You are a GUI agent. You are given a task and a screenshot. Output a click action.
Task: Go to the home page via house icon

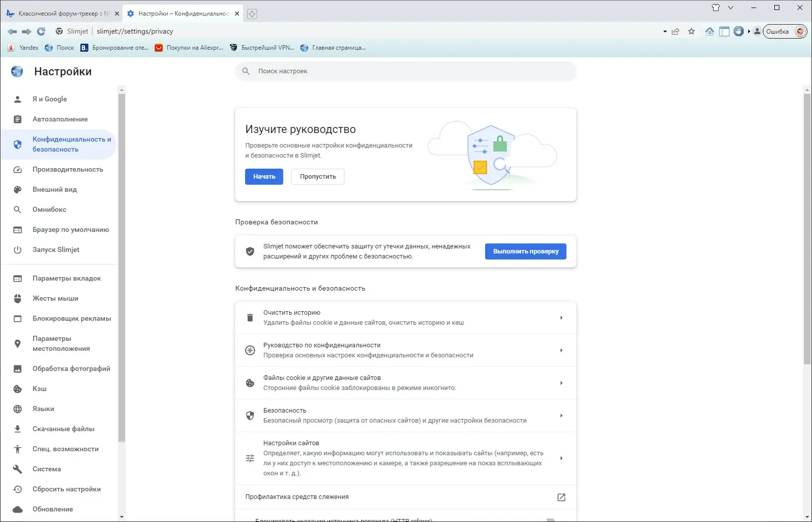[x=710, y=31]
